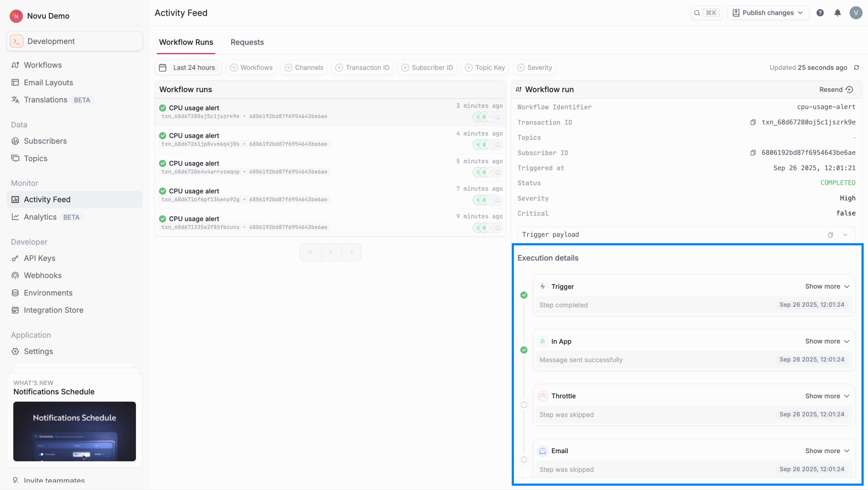Add the Topic Key filter
Image resolution: width=868 pixels, height=490 pixels.
[x=485, y=67]
